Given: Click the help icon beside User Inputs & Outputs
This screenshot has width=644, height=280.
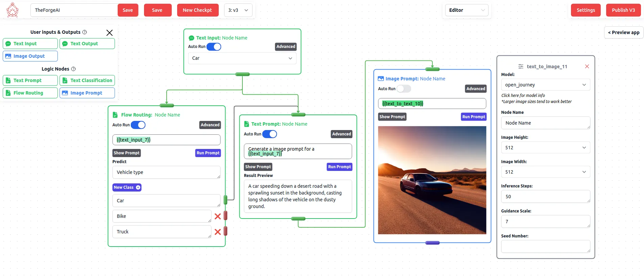Looking at the screenshot, I should click(85, 32).
